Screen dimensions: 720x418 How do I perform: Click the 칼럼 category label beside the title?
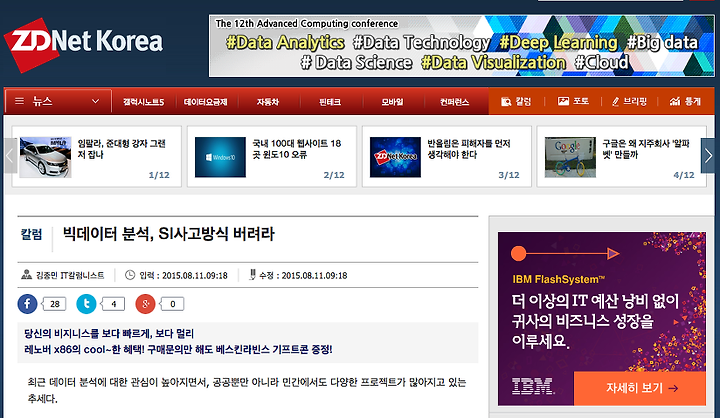click(x=31, y=234)
